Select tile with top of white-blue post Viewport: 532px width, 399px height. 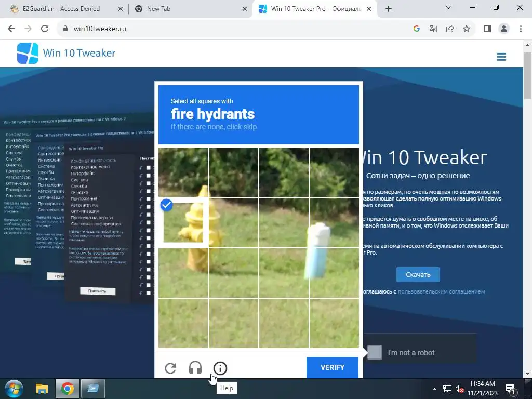point(334,222)
